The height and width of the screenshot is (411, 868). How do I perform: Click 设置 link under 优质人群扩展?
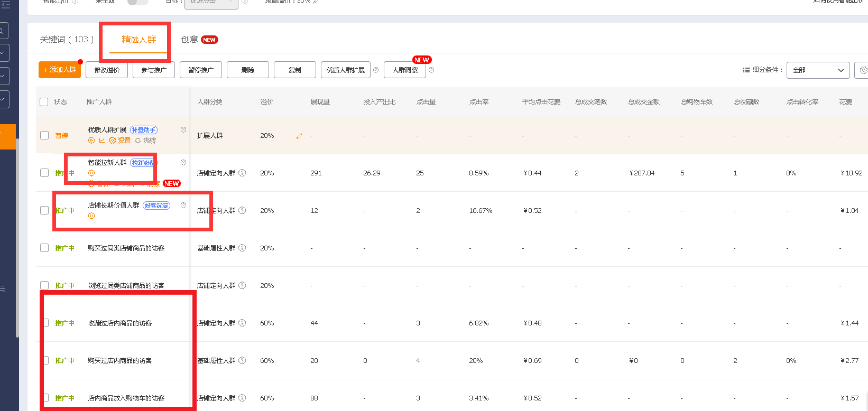[121, 141]
